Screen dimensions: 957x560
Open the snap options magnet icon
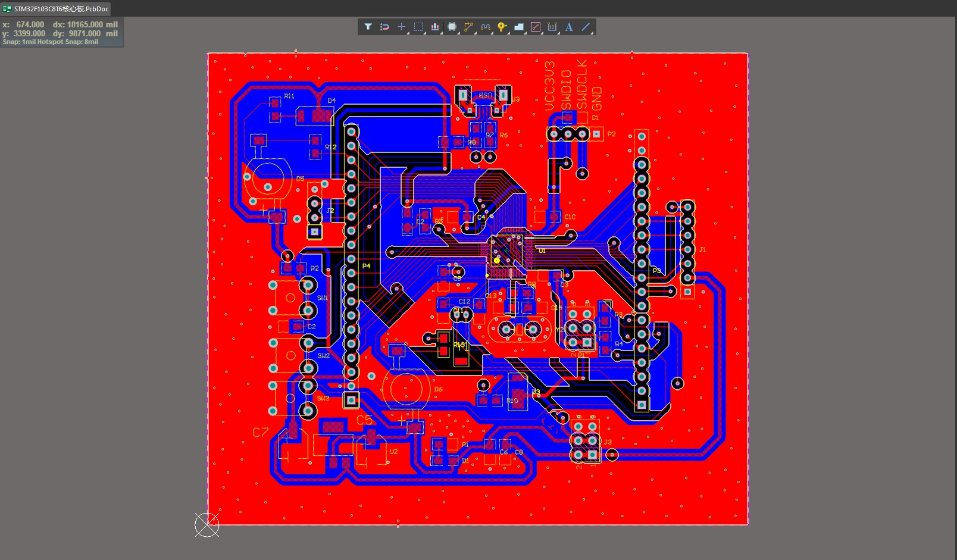pos(384,27)
